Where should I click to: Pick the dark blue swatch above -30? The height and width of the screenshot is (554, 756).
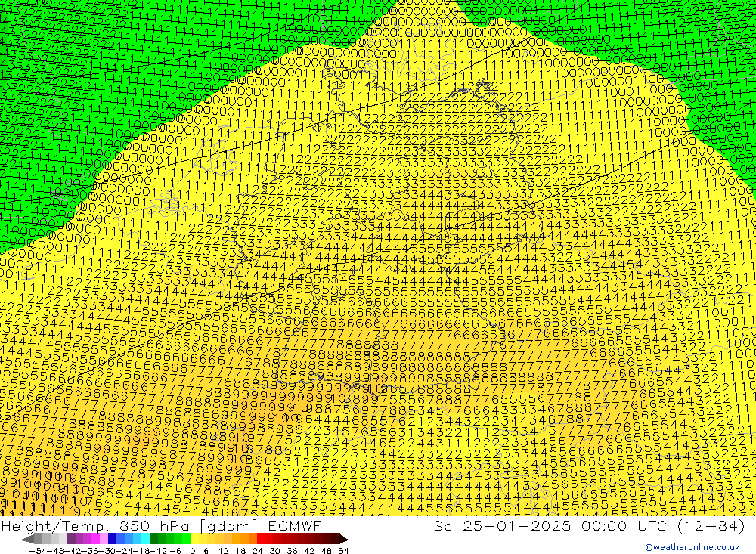pos(112,539)
